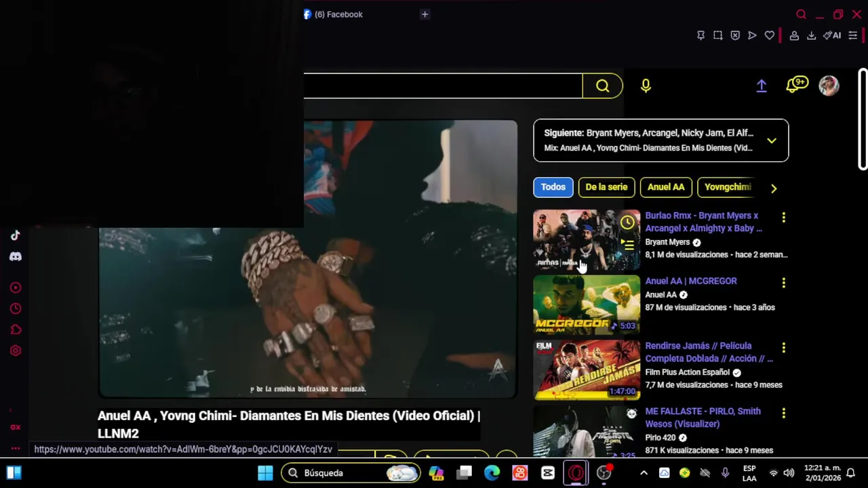This screenshot has height=488, width=868.
Task: Click the YouTube upload arrow icon
Action: (762, 85)
